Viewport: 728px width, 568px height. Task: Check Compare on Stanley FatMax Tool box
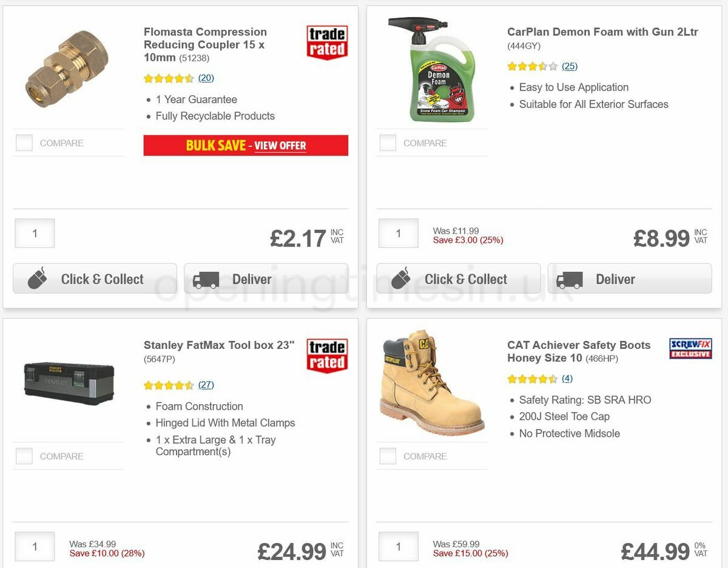click(24, 456)
